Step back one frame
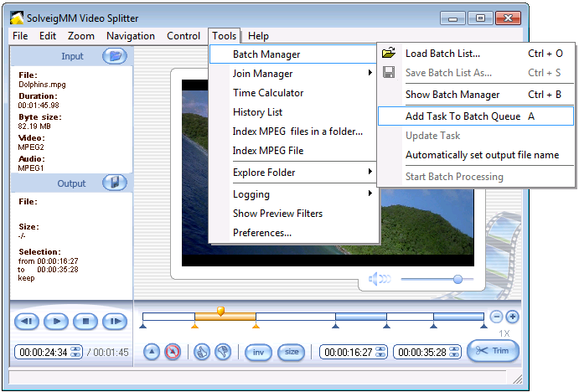 click(x=26, y=322)
